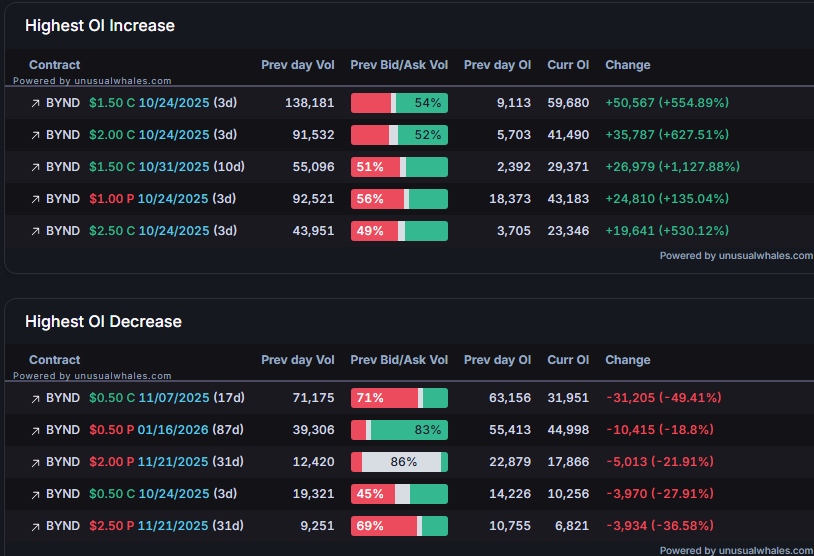Open arrow icon for BYND $1.50 C 10/24/2025
Screen dimensions: 814x556
click(35, 103)
